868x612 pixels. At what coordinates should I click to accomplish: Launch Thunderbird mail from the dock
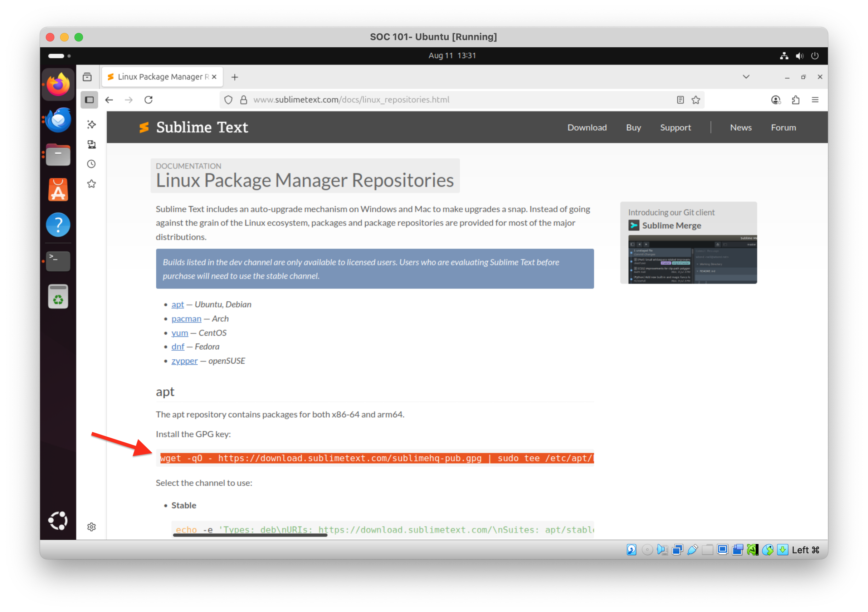point(58,120)
